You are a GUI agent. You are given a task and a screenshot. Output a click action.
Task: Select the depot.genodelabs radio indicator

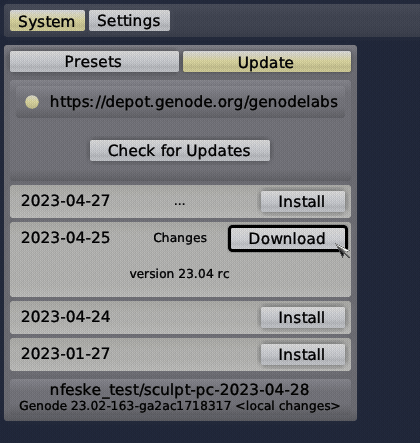coord(32,102)
